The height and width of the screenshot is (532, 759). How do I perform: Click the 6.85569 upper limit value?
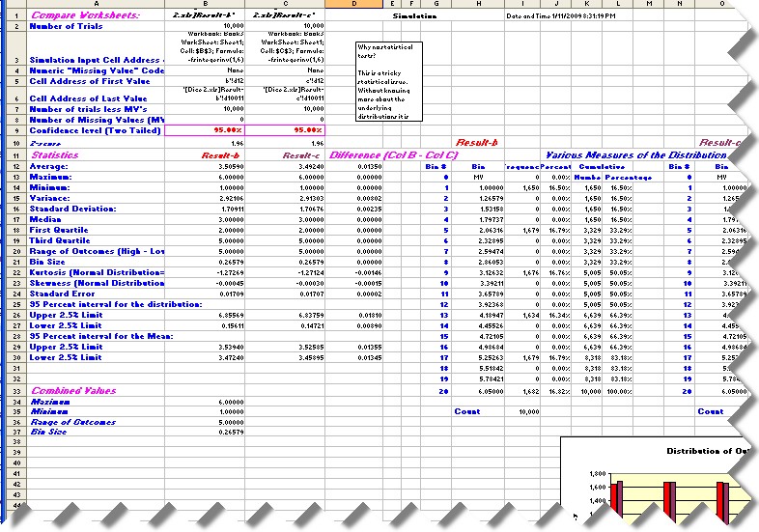click(231, 316)
